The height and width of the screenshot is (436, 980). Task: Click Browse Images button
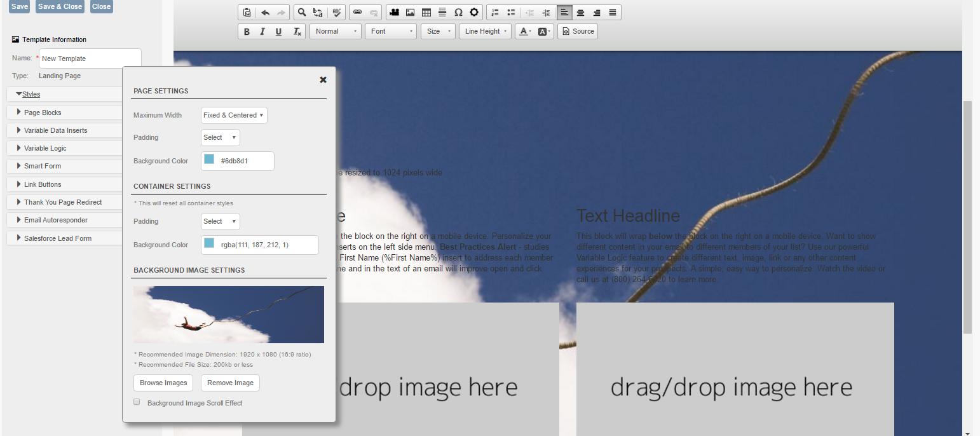point(164,383)
